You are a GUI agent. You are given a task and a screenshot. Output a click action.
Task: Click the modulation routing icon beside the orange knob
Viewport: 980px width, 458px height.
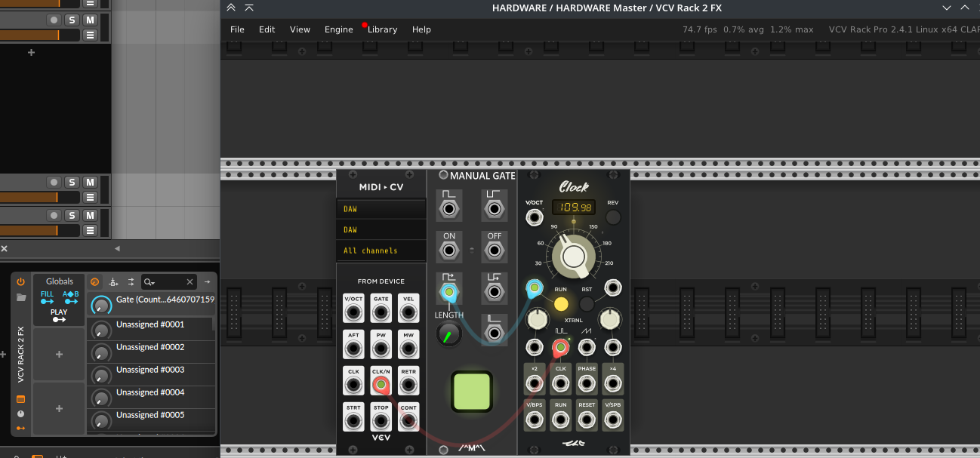coord(113,281)
